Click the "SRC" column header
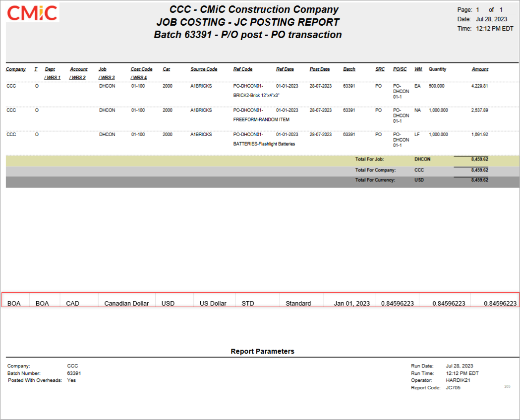The image size is (520, 420). (x=380, y=69)
